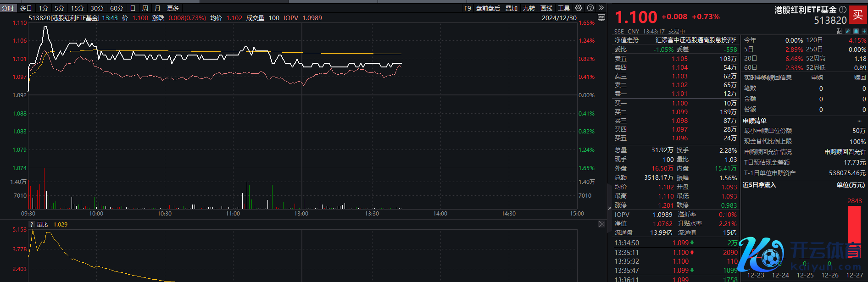The height and width of the screenshot is (282, 868).
Task: Click the F9 button in chart toolbar
Action: pos(467,8)
